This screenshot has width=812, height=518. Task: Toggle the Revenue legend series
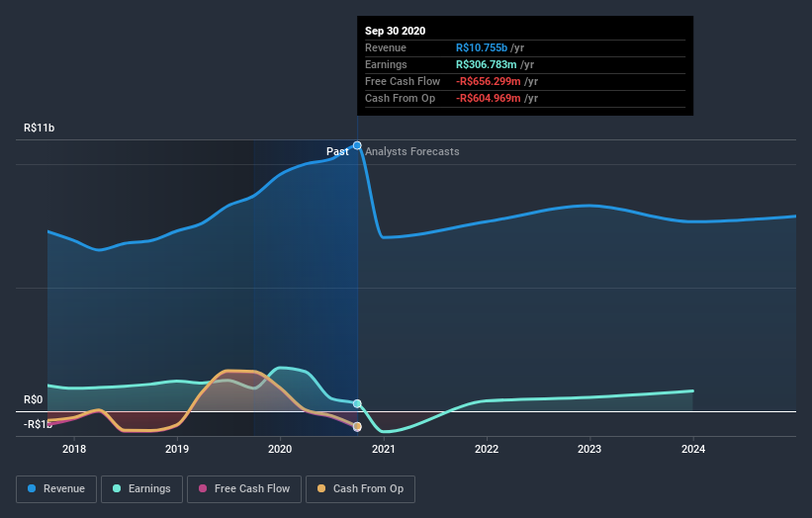coord(56,489)
